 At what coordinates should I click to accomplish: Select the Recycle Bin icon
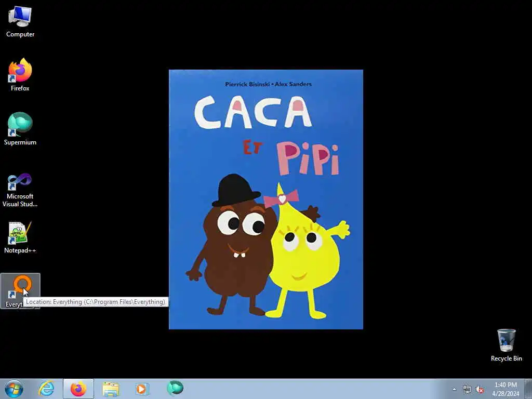[x=506, y=345]
